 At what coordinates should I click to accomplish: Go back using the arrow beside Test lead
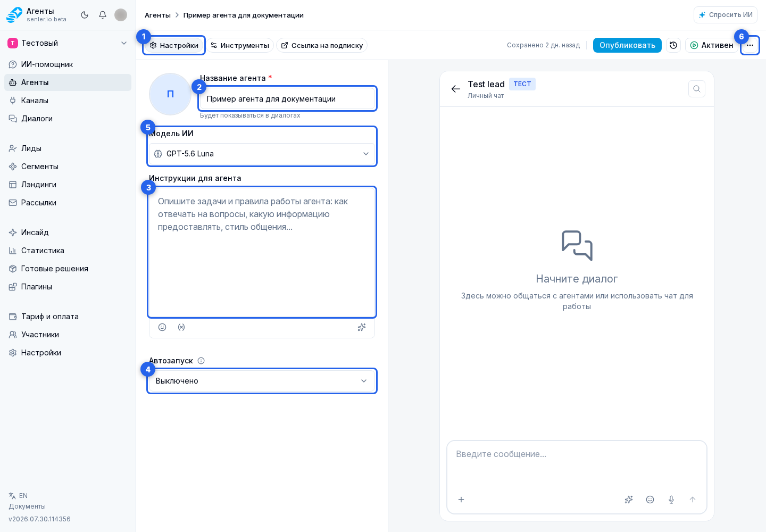pos(456,89)
